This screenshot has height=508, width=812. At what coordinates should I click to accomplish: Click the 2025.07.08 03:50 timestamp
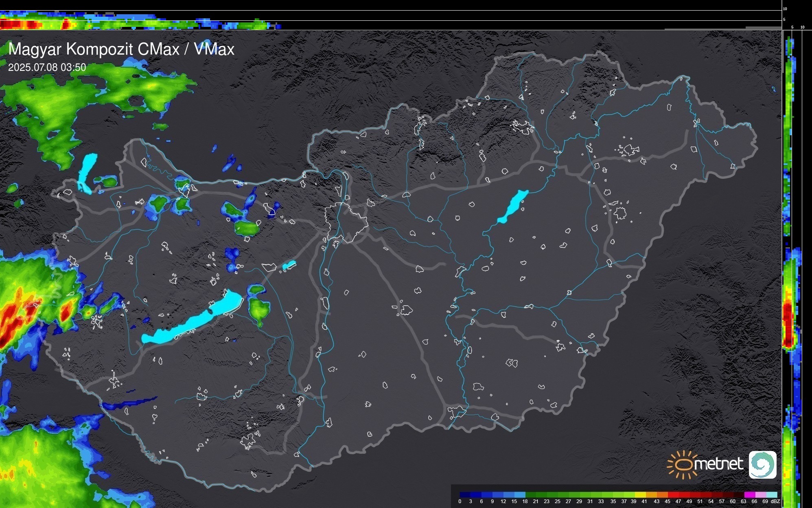pyautogui.click(x=47, y=67)
